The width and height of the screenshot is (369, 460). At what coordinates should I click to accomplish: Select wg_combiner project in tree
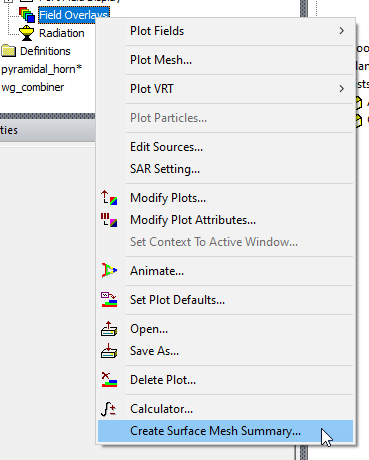(33, 87)
